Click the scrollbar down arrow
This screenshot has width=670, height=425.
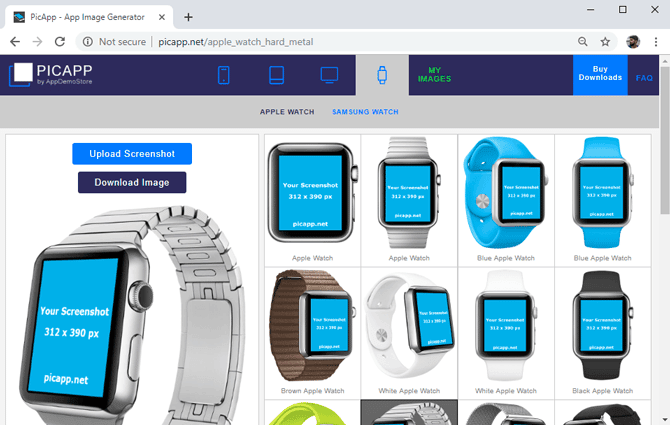coord(664,419)
